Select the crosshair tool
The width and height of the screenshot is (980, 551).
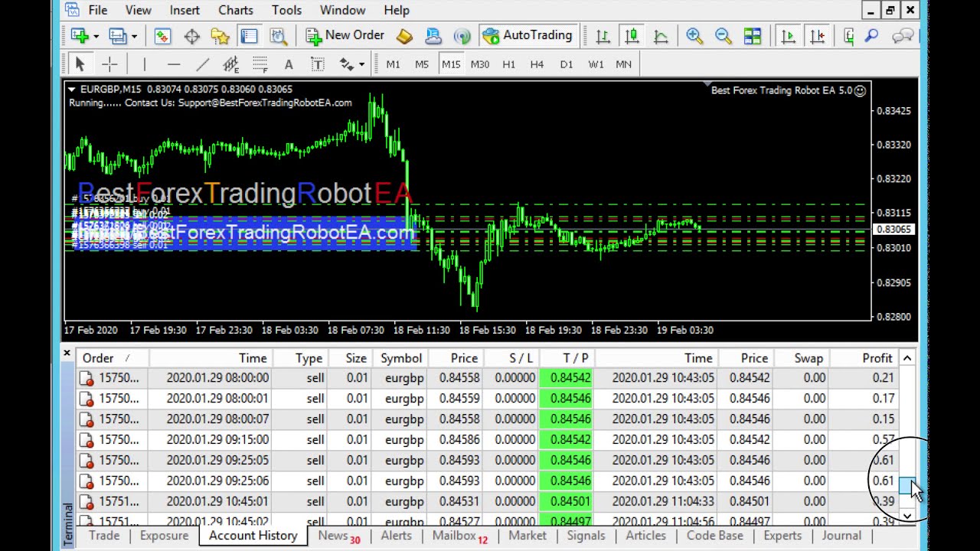click(x=109, y=64)
